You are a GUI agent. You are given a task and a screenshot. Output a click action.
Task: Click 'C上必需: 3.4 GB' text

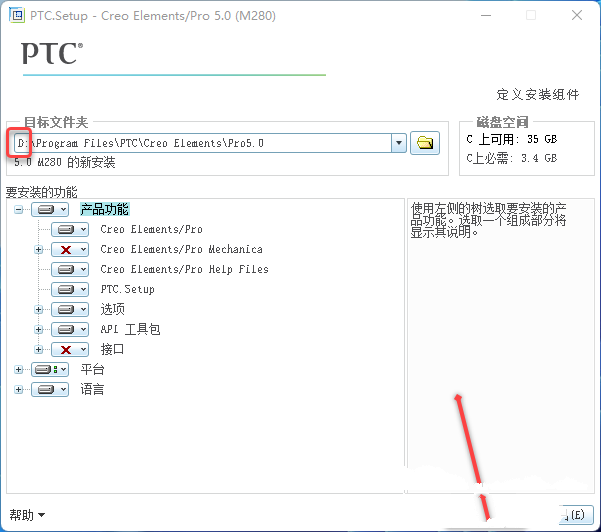[x=512, y=158]
